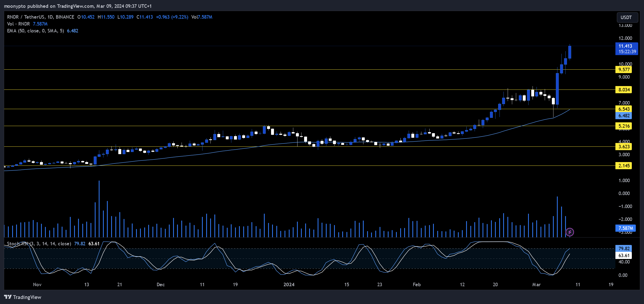Select the 8.034 horizontal line price label
Image resolution: width=644 pixels, height=304 pixels.
(x=624, y=90)
